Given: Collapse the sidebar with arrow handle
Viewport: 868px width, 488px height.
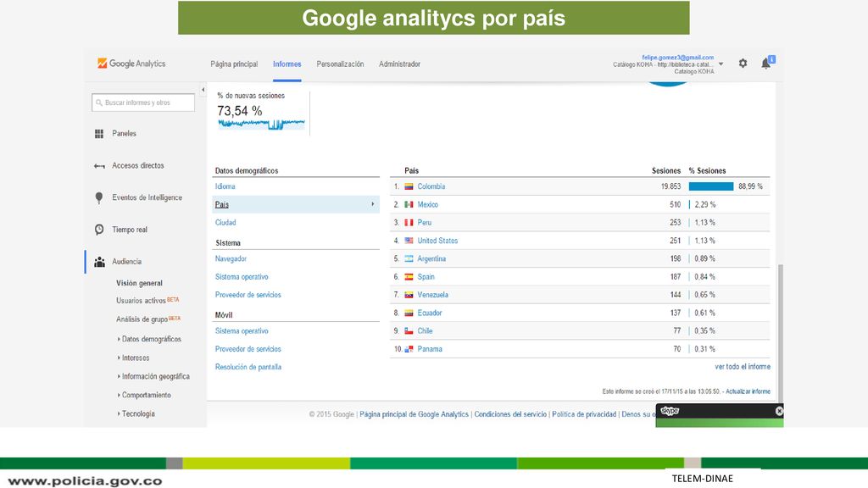Looking at the screenshot, I should pos(203,90).
